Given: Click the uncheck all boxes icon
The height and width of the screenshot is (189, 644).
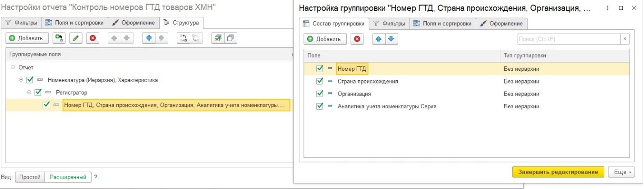Looking at the screenshot, I should pos(230,38).
